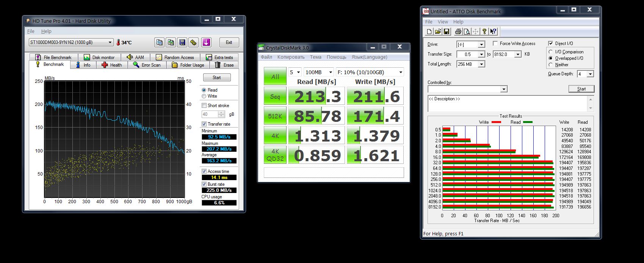
Task: Click the printer icon in ATTO toolbar
Action: tap(458, 31)
